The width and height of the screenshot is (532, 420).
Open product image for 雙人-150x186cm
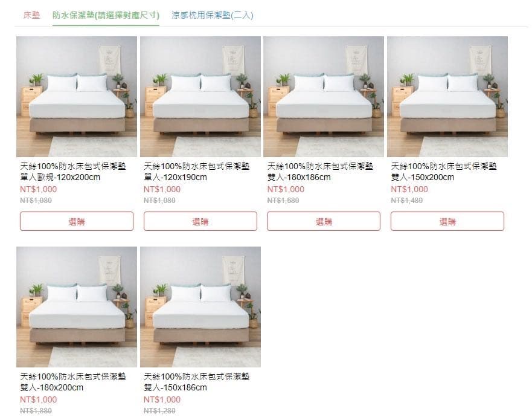200,307
